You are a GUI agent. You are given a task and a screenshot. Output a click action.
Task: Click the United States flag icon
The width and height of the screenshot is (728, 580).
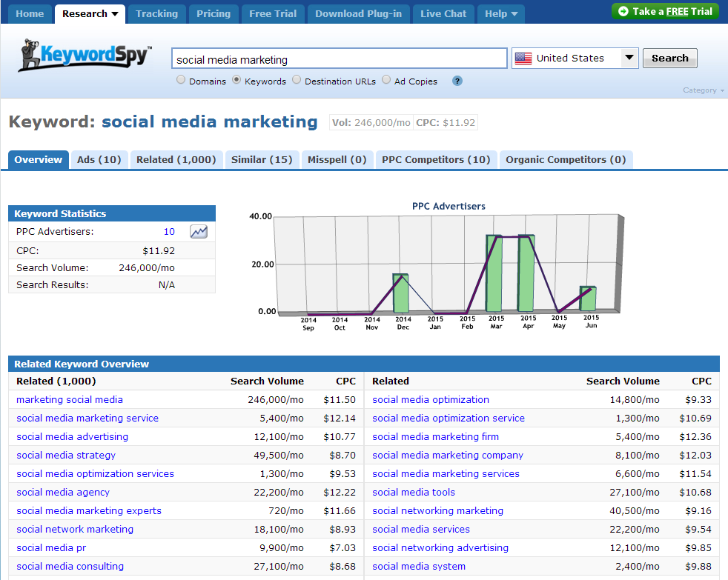(x=523, y=59)
